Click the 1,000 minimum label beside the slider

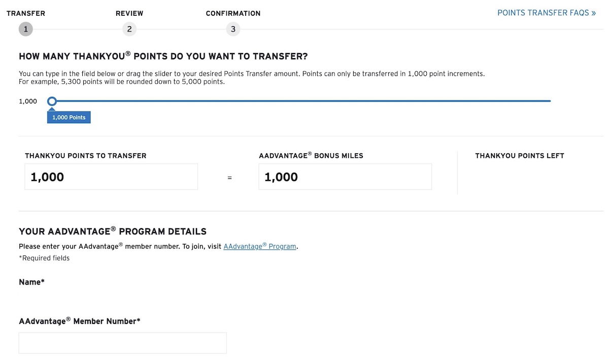pos(28,101)
